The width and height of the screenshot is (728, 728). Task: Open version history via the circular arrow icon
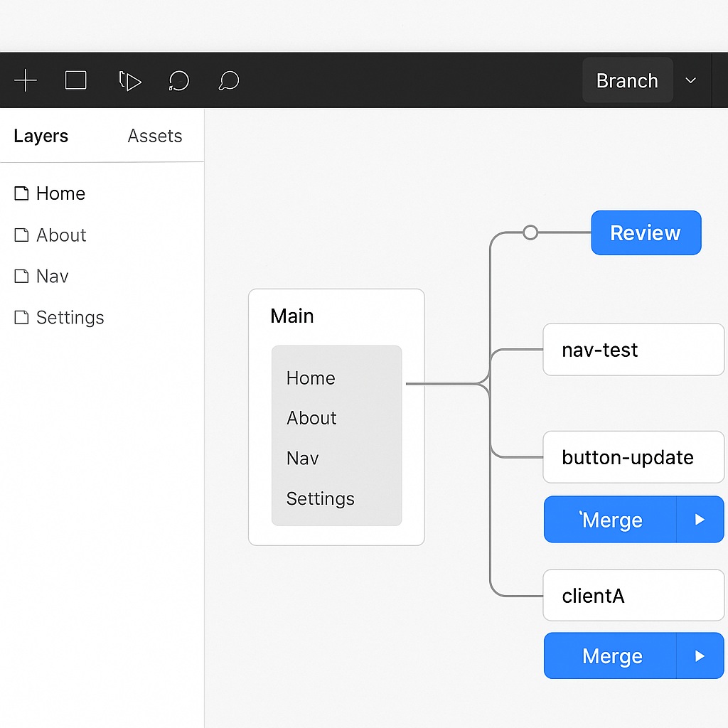click(178, 80)
